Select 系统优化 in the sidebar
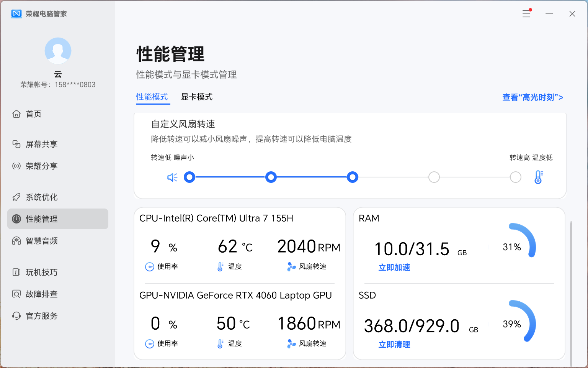Viewport: 588px width, 368px height. coord(58,197)
